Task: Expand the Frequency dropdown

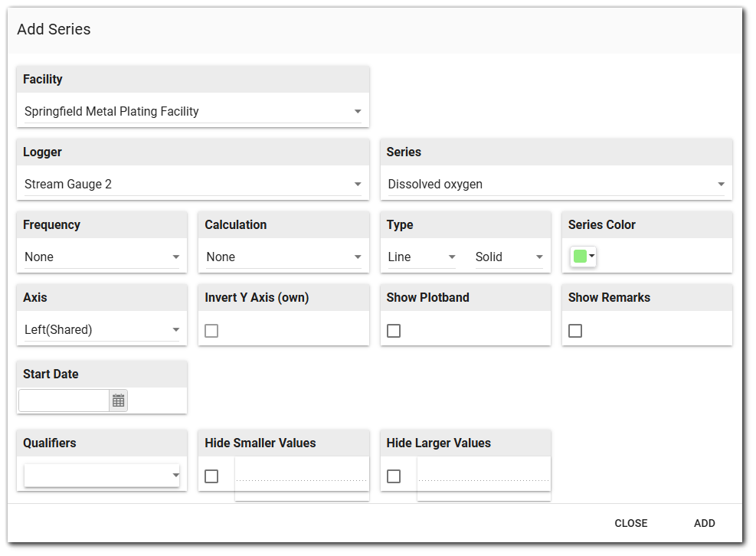Action: tap(102, 257)
